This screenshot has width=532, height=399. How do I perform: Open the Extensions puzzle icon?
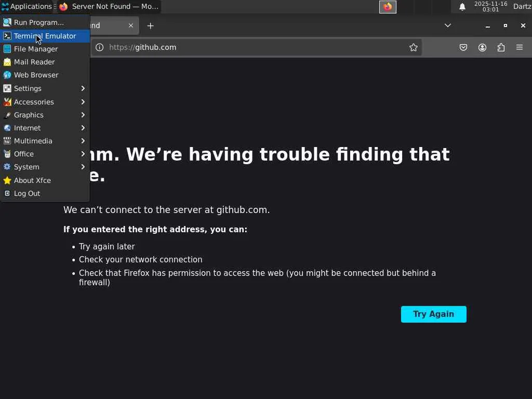click(501, 47)
